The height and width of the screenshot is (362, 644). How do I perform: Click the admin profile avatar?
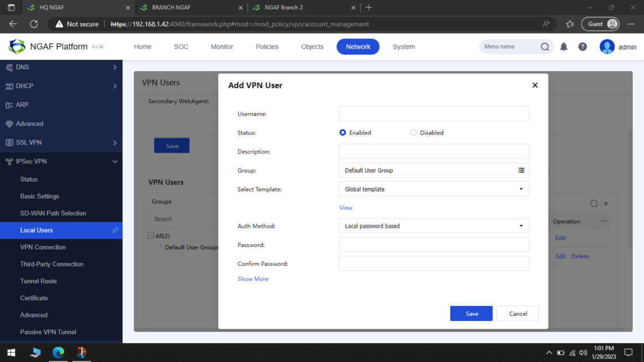[x=606, y=47]
